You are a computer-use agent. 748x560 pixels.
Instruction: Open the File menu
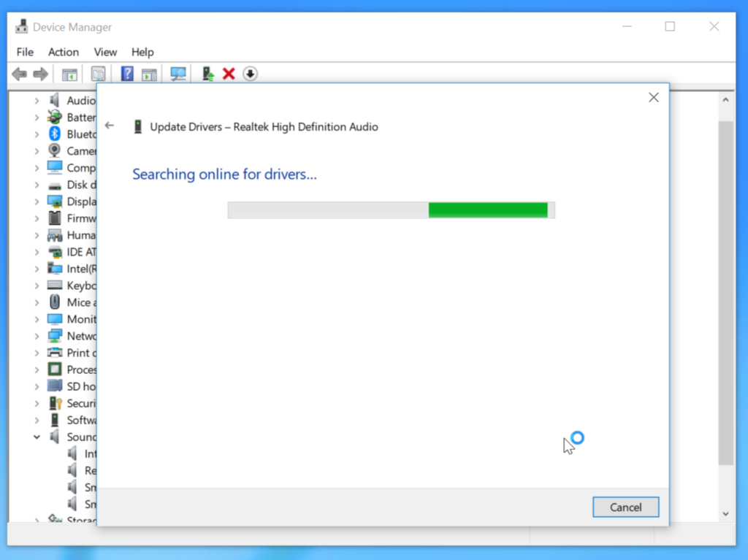(24, 52)
